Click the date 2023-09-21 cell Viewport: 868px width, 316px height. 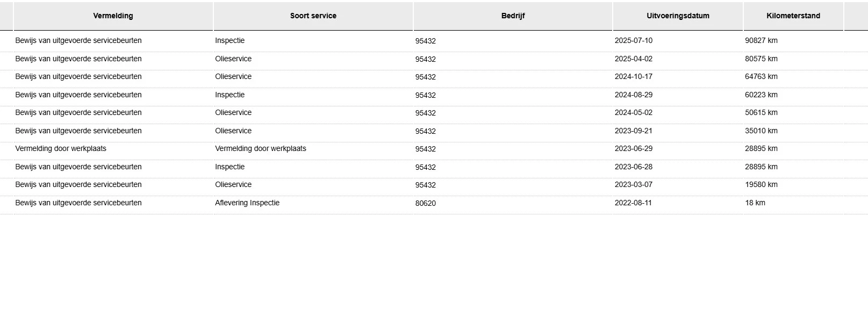633,131
